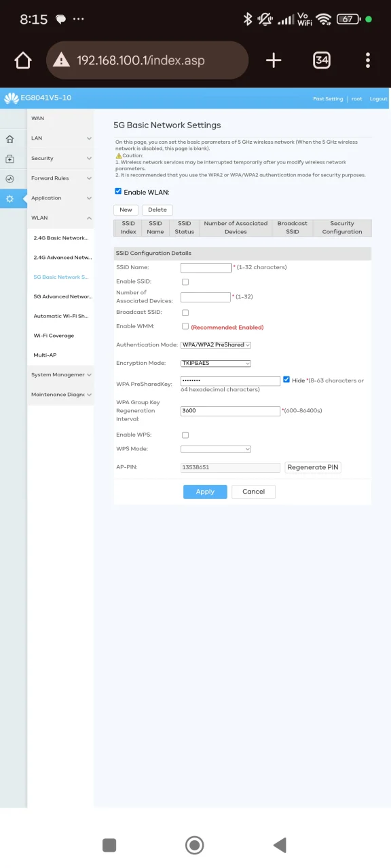Click the Cancel button
The image size is (391, 868).
pos(254,492)
